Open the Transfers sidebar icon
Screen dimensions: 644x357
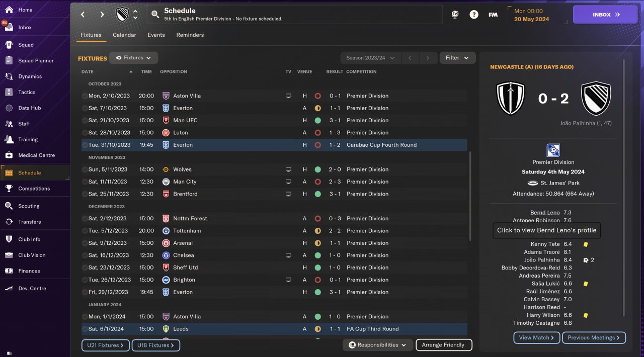tap(9, 221)
